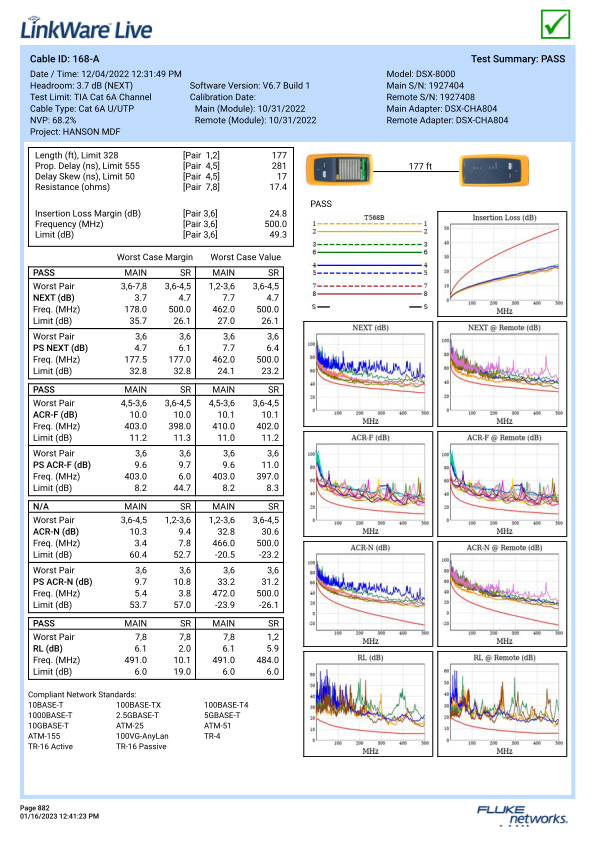Click the main DSX tester unit image
This screenshot has height=841, width=595.
click(339, 169)
